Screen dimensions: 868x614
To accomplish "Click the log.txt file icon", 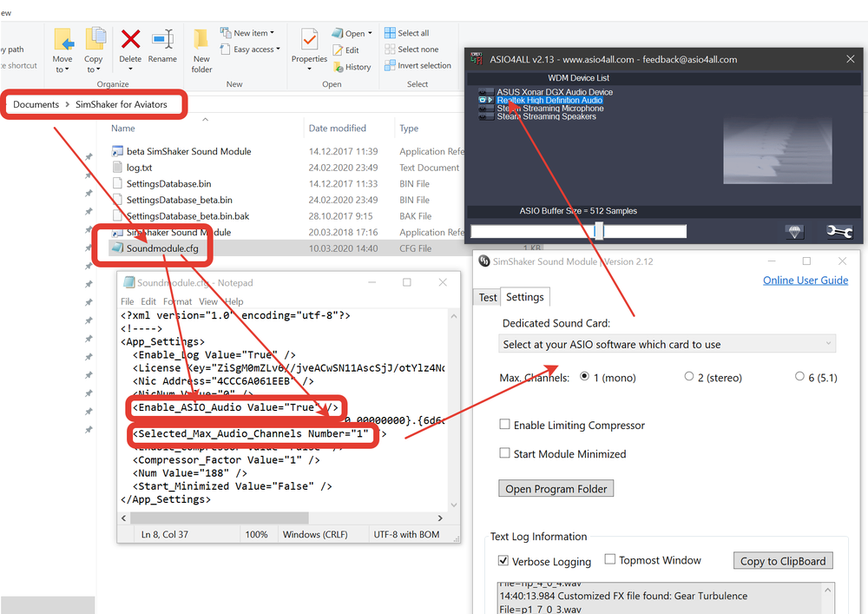I will coord(117,168).
